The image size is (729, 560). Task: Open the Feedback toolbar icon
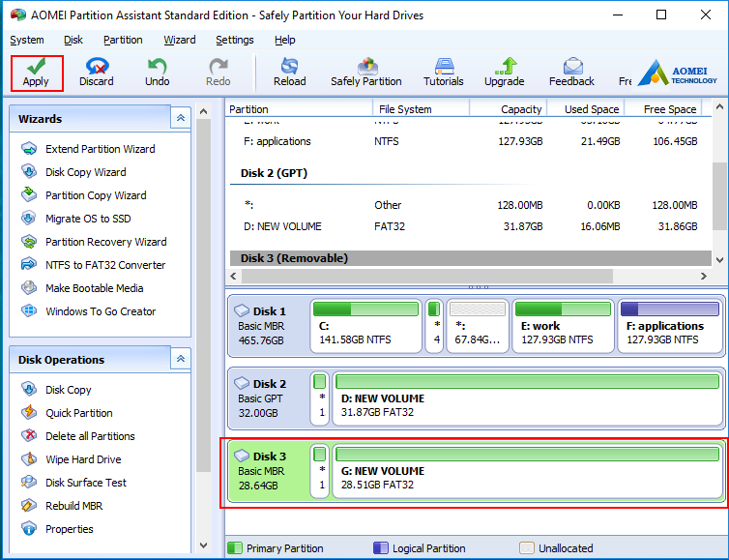(x=571, y=74)
